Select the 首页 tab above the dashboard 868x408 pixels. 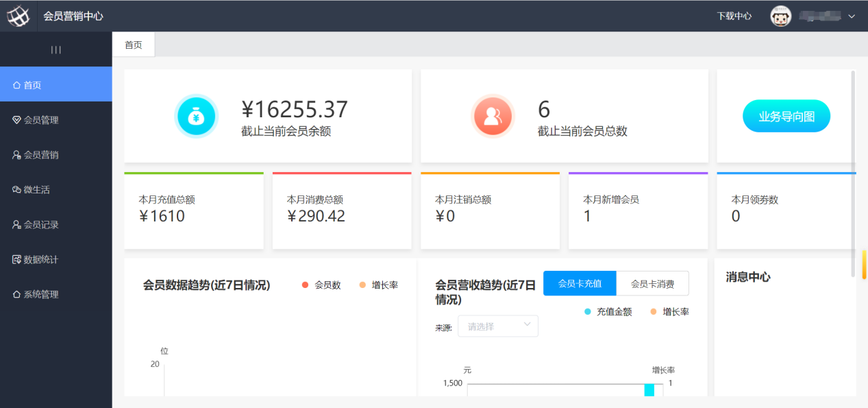pyautogui.click(x=133, y=44)
